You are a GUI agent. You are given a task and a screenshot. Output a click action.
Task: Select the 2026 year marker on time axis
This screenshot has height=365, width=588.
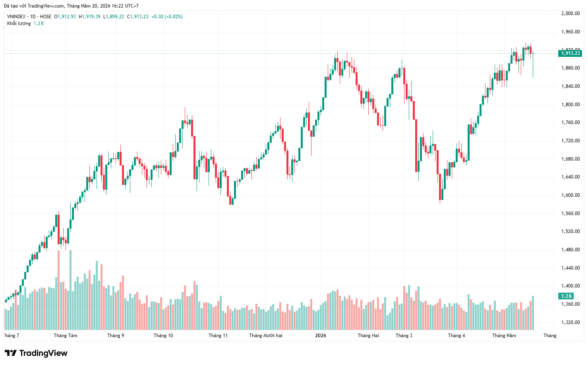click(x=321, y=336)
